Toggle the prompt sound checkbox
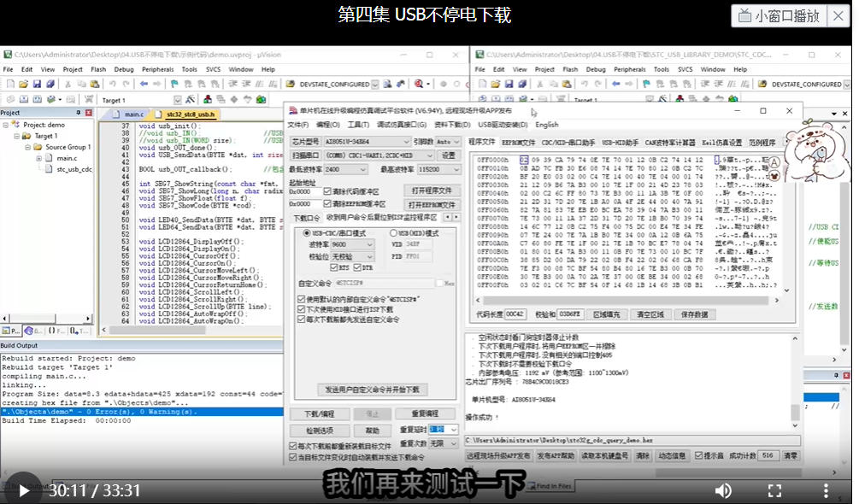859x504 pixels. (x=698, y=455)
